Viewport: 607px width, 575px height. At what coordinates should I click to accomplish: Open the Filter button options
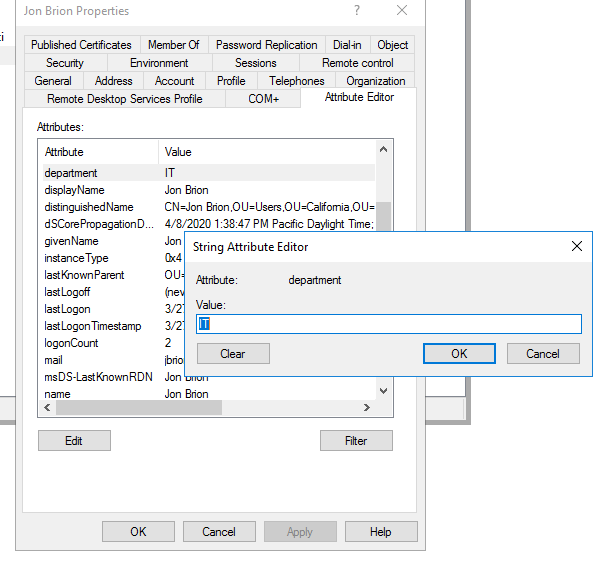(x=356, y=441)
